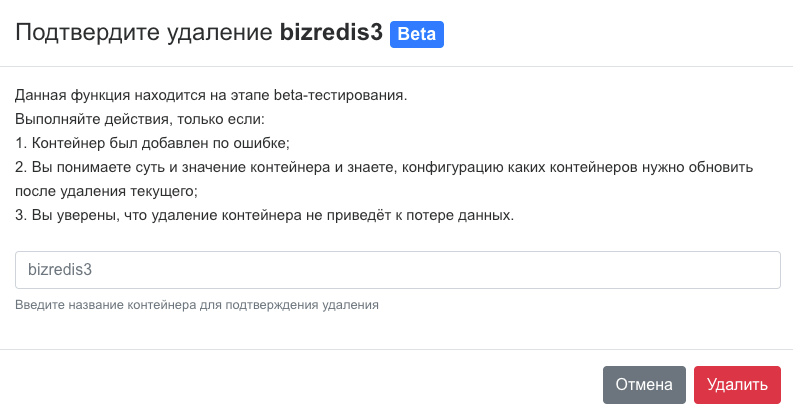
Task: Select condition 1 about container added by mistake
Action: pos(152,143)
